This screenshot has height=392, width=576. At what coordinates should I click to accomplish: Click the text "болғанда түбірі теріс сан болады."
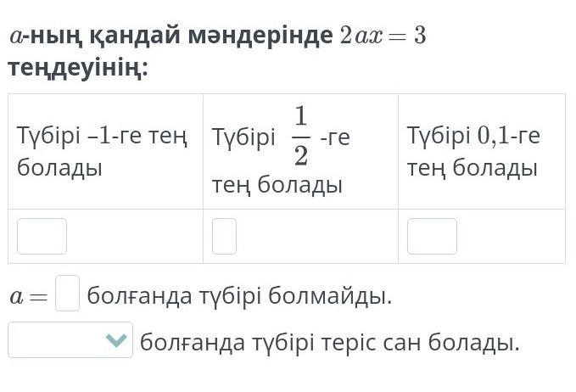click(329, 343)
